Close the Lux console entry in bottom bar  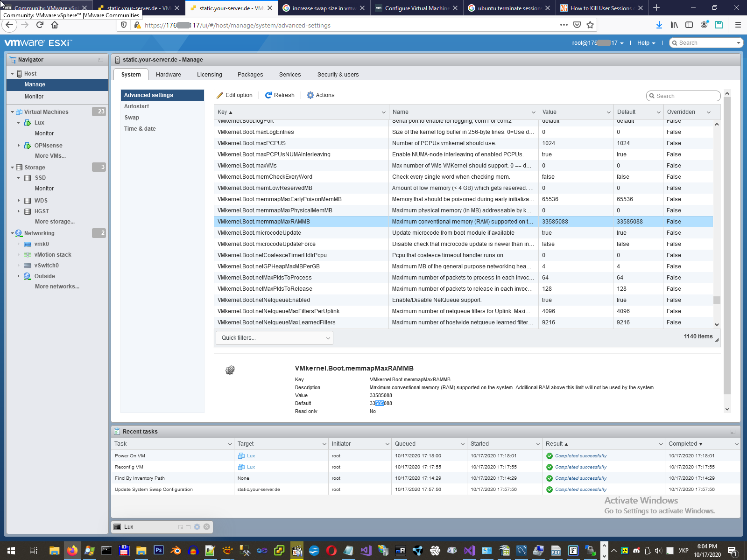click(x=206, y=527)
